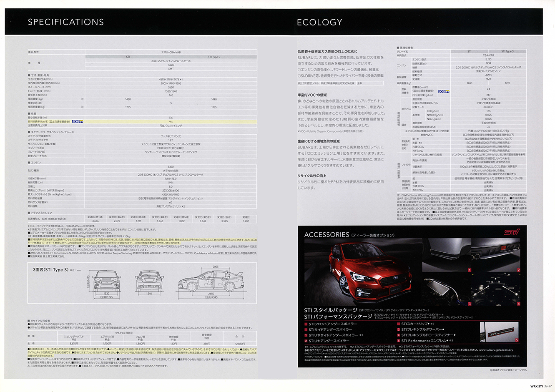Click the 1.761 third gear ratio

point(138,221)
